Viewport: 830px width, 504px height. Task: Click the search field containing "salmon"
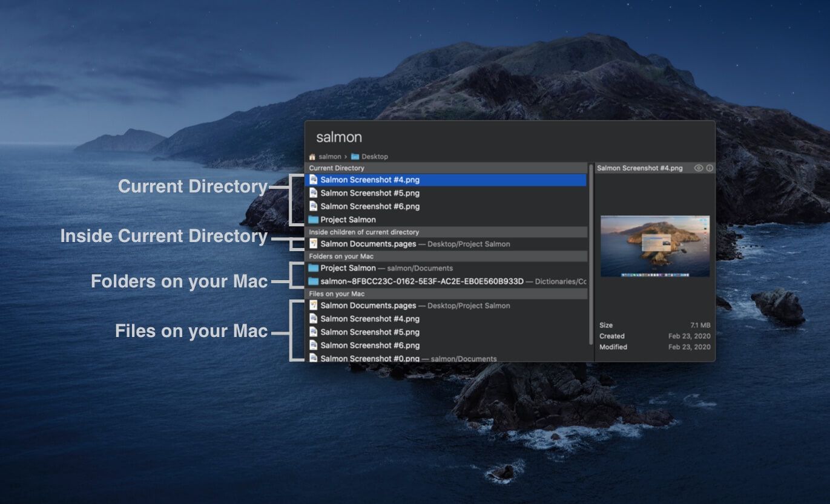coord(509,137)
